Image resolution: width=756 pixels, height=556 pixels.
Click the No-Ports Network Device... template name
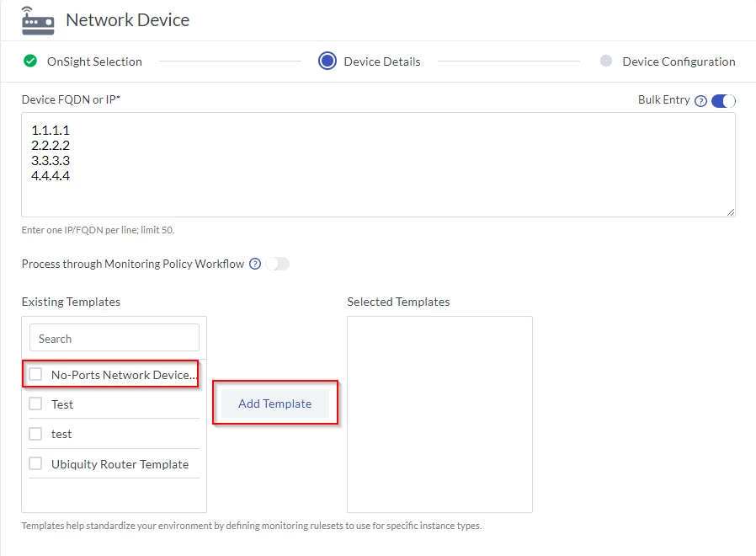(125, 375)
